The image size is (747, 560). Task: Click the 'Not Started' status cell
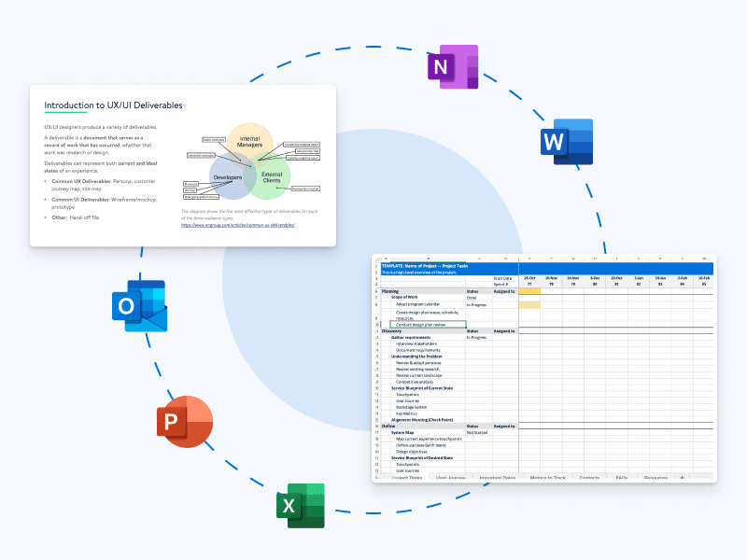(x=477, y=433)
